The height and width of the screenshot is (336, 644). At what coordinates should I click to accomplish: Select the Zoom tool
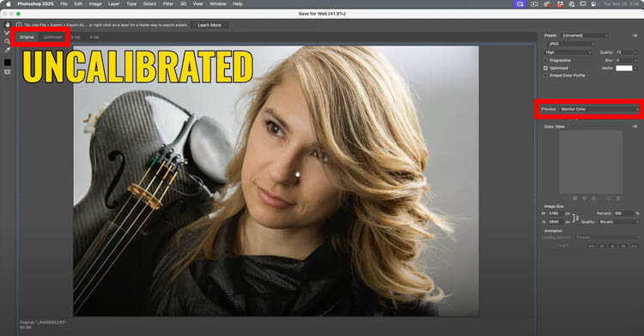(x=8, y=41)
